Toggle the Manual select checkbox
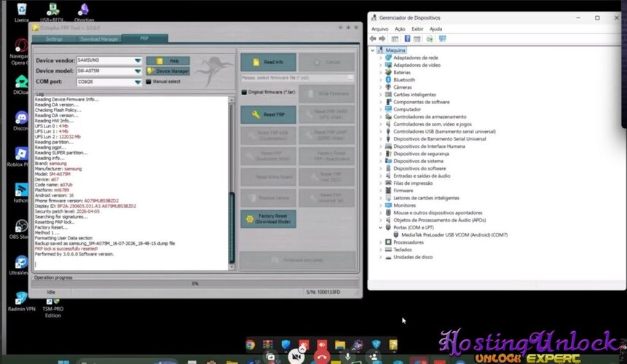627x364 pixels. 149,82
